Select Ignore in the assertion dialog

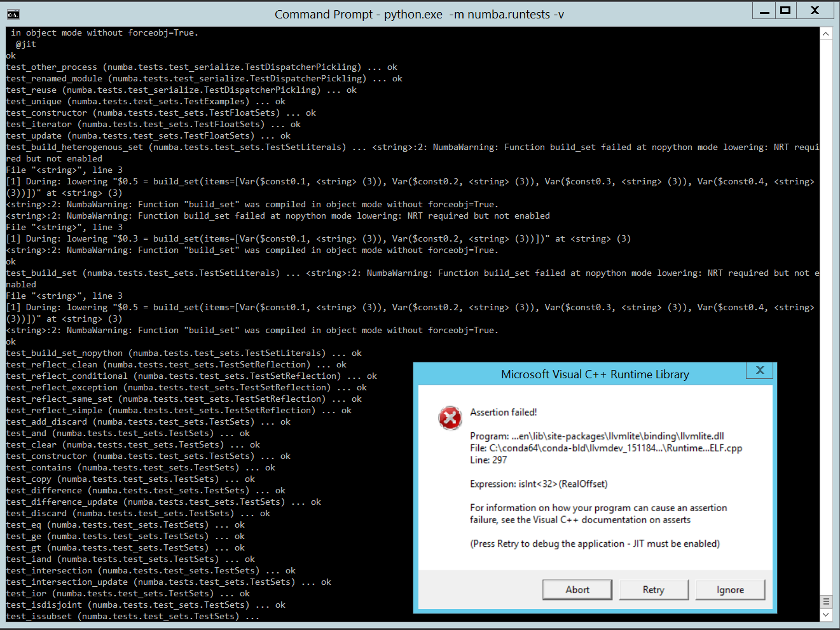tap(730, 590)
